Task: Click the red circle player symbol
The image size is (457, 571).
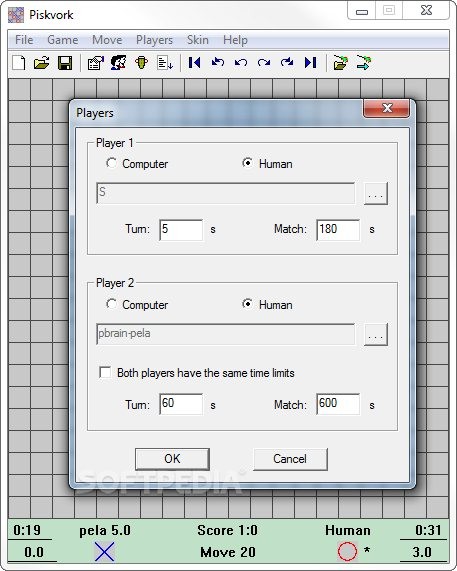Action: 347,551
